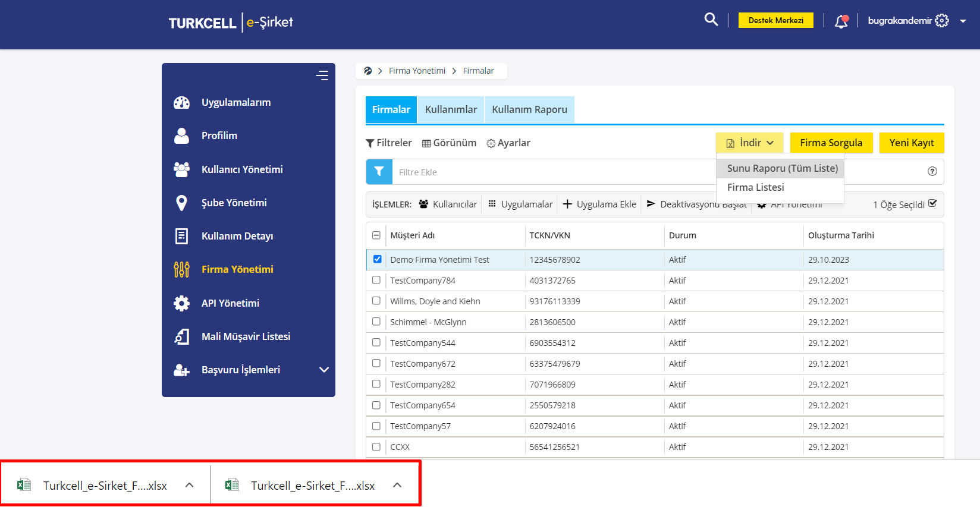Screen dimensions: 980x507
Task: Click the API Yönetimi gear icon
Action: click(x=181, y=303)
